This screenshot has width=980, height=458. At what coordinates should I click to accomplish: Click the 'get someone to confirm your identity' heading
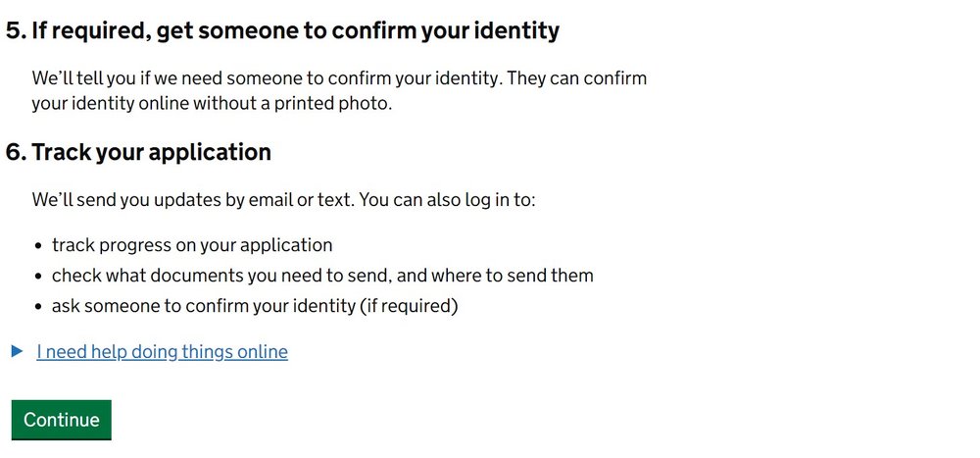pos(294,30)
